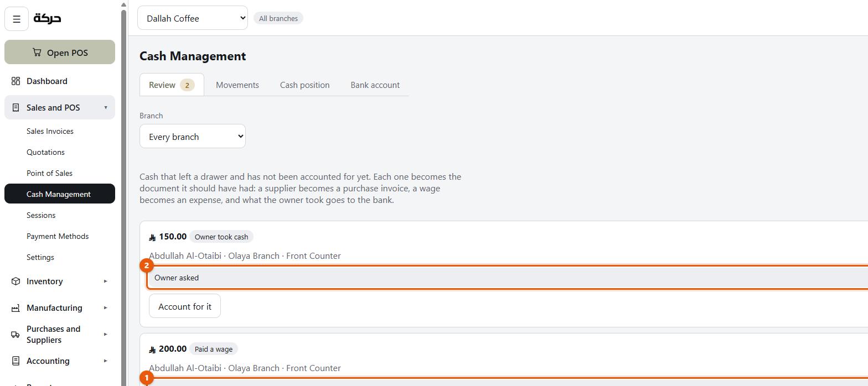
Task: Click the Purchases and Suppliers truck icon
Action: pyautogui.click(x=15, y=335)
